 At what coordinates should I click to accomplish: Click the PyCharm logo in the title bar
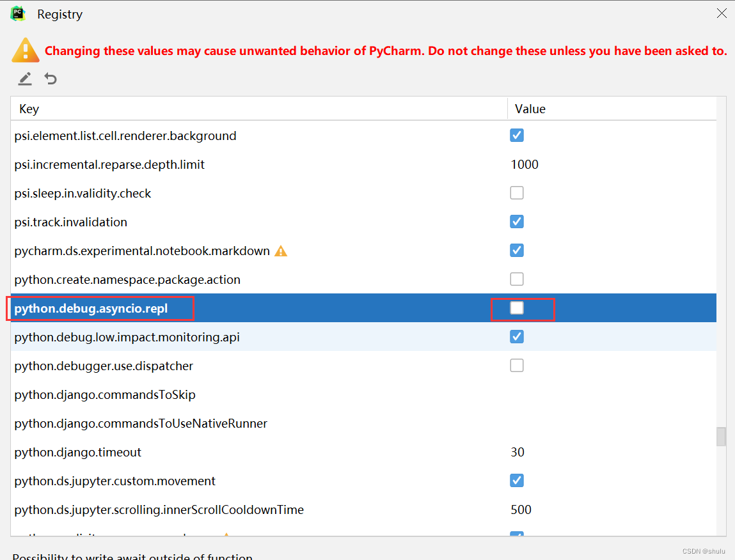point(18,13)
